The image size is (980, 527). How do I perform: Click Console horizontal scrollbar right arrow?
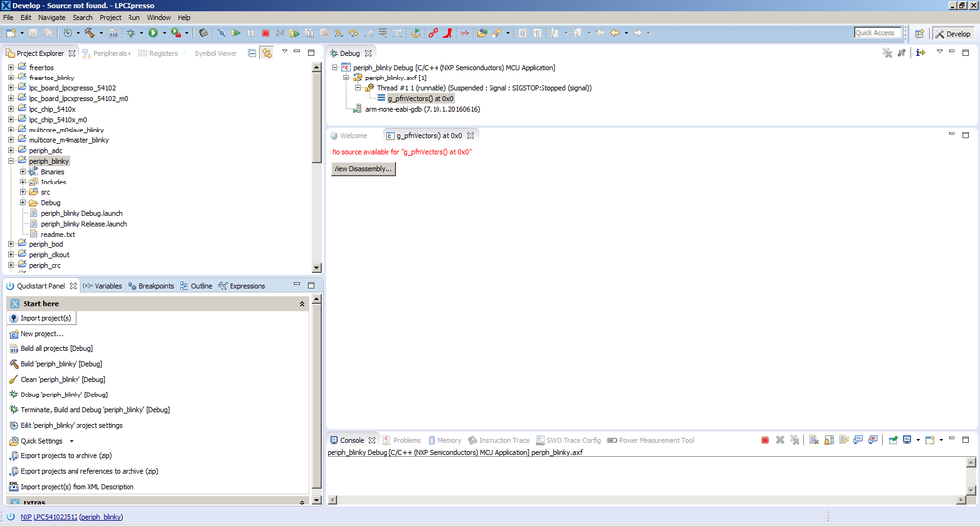point(961,500)
